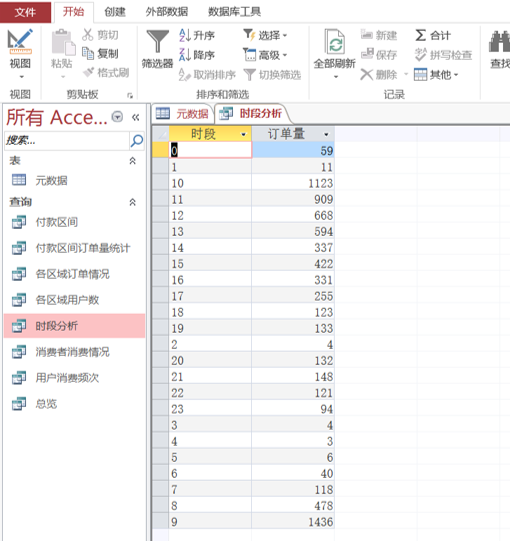Select the 时段分析 query in navigation pane
Screen dimensions: 510x541
(x=75, y=326)
